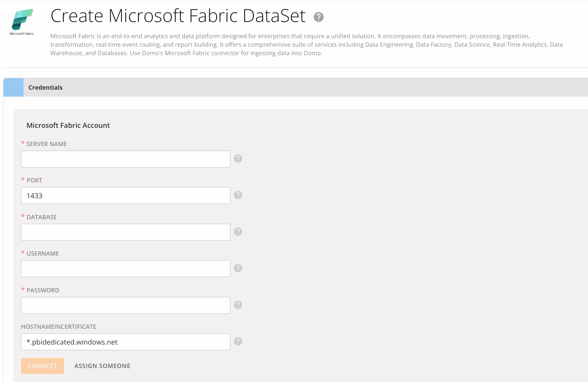Viewport: 588px width, 382px height.
Task: Open help tooltip for Server Name field
Action: point(238,159)
